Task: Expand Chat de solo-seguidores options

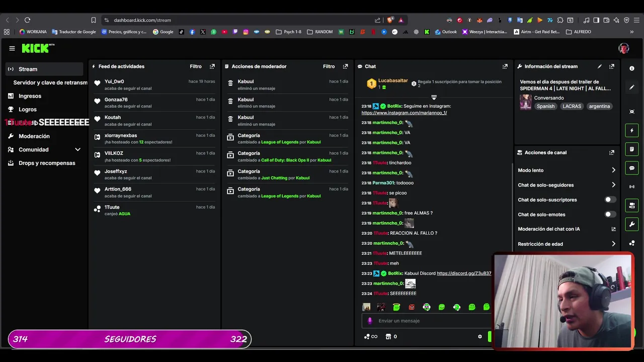Action: [x=567, y=185]
